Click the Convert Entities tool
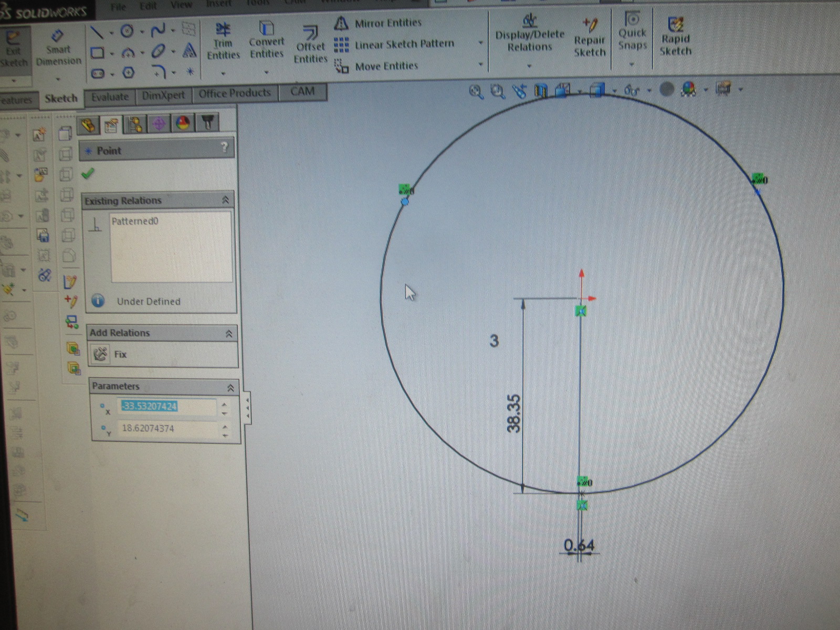Viewport: 840px width, 630px height. click(266, 40)
